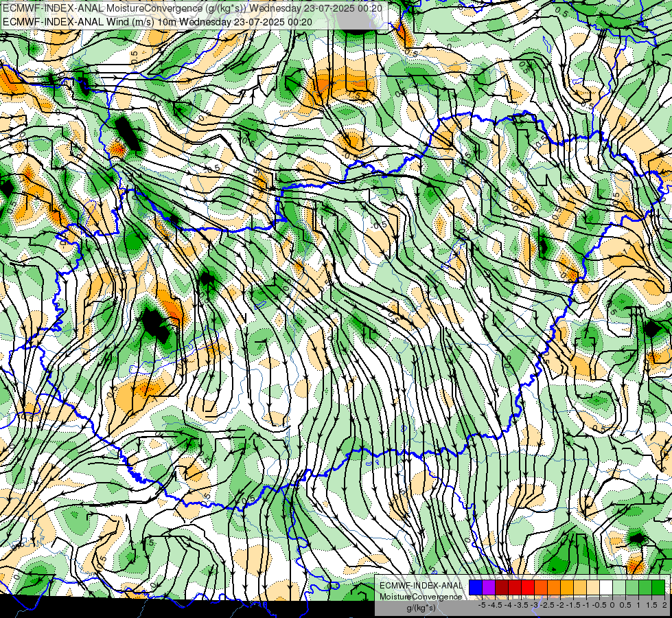This screenshot has height=618, width=672.
Task: Click the -3.5 tick label in legend
Action: [x=521, y=605]
